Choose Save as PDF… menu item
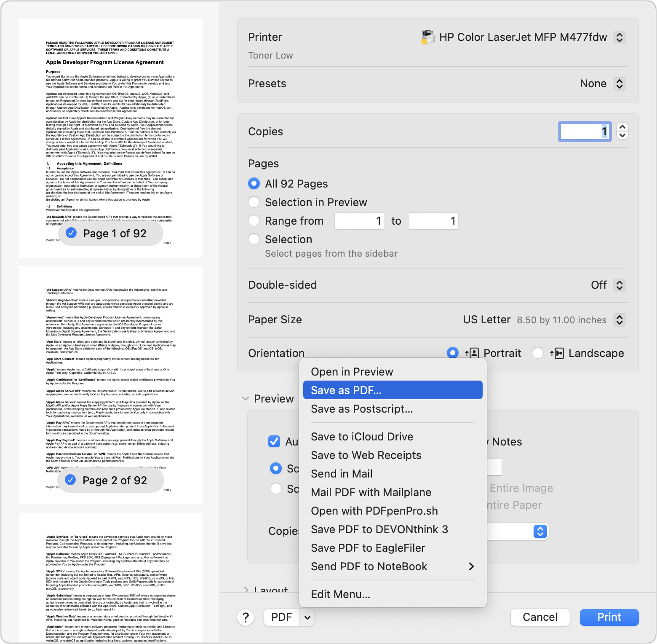The width and height of the screenshot is (657, 644). (x=393, y=390)
